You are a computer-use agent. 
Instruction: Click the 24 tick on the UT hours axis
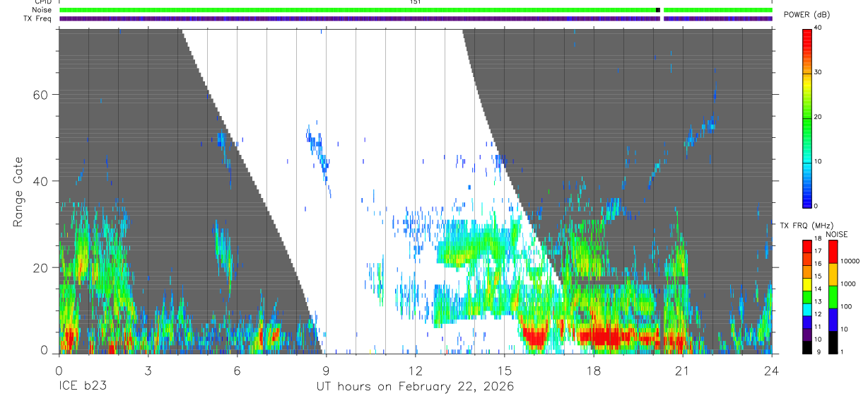pyautogui.click(x=772, y=370)
